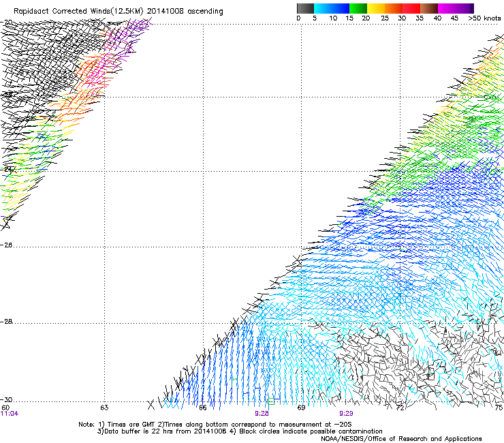The height and width of the screenshot is (443, 504).
Task: Click the yellow 20-25 knots legend segment
Action: coord(376,8)
